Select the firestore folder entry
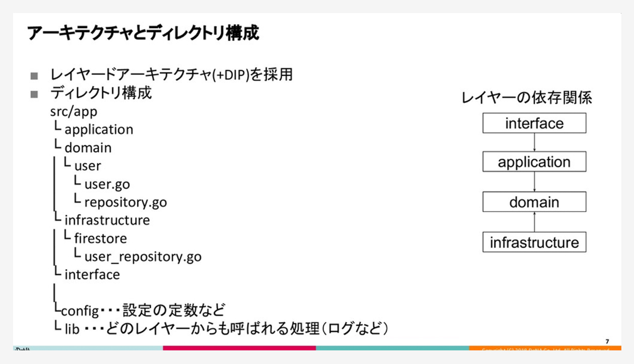 100,239
